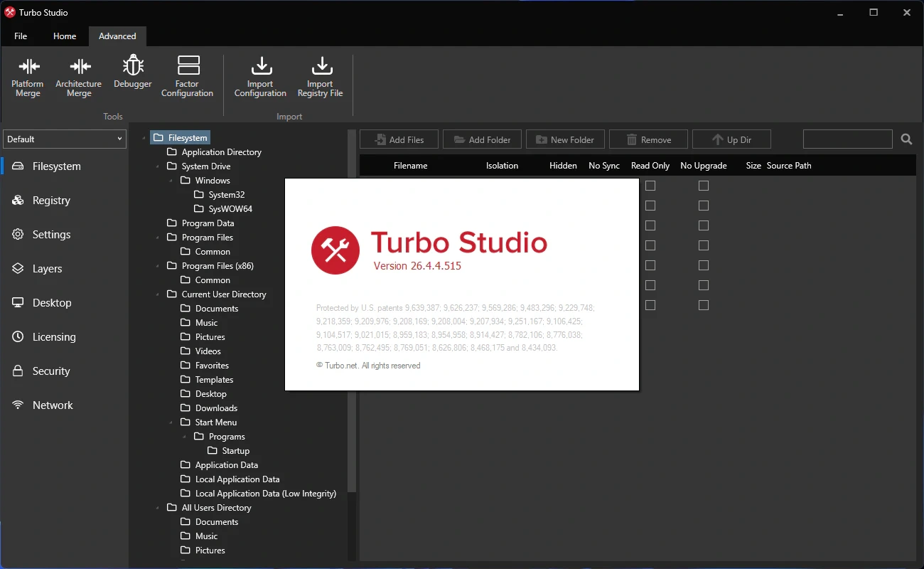
Task: Open the Default layer dropdown
Action: 65,139
